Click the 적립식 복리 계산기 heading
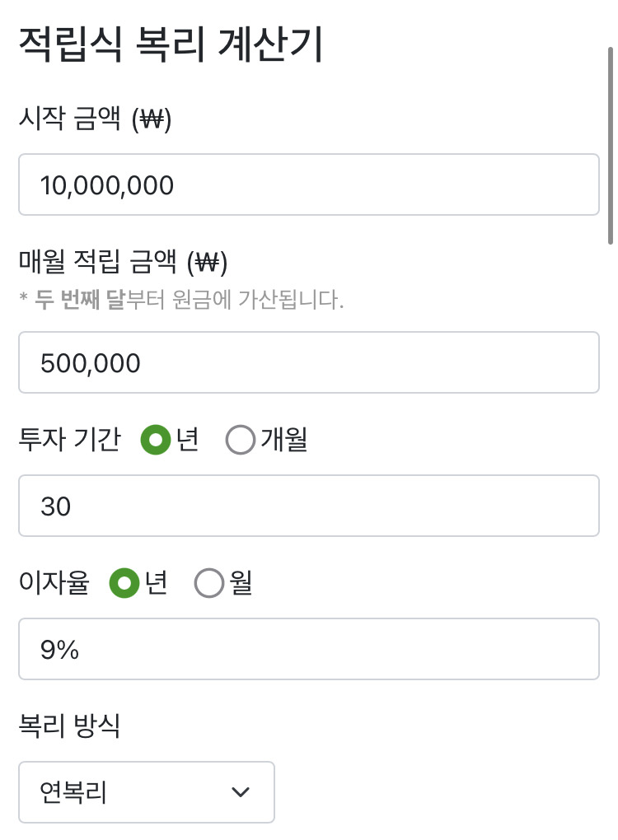The width and height of the screenshot is (618, 840). click(x=170, y=45)
